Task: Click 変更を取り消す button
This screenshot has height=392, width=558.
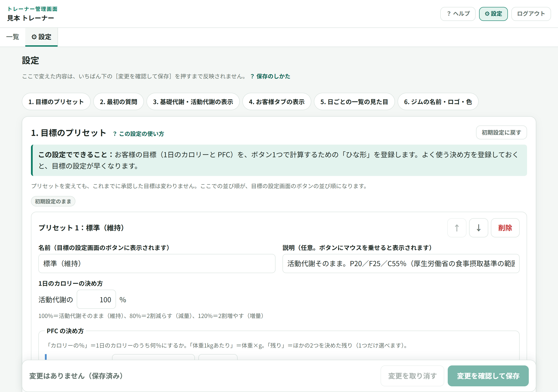Action: coord(412,376)
